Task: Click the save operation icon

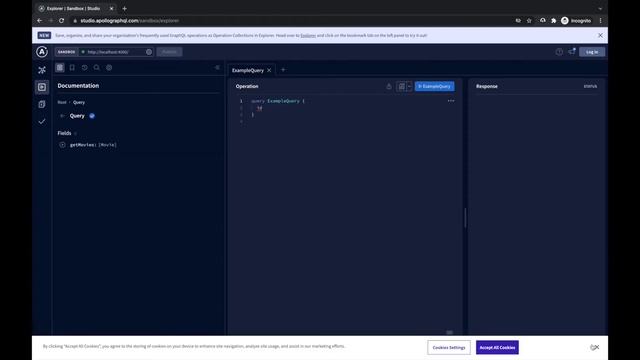Action: point(402,86)
